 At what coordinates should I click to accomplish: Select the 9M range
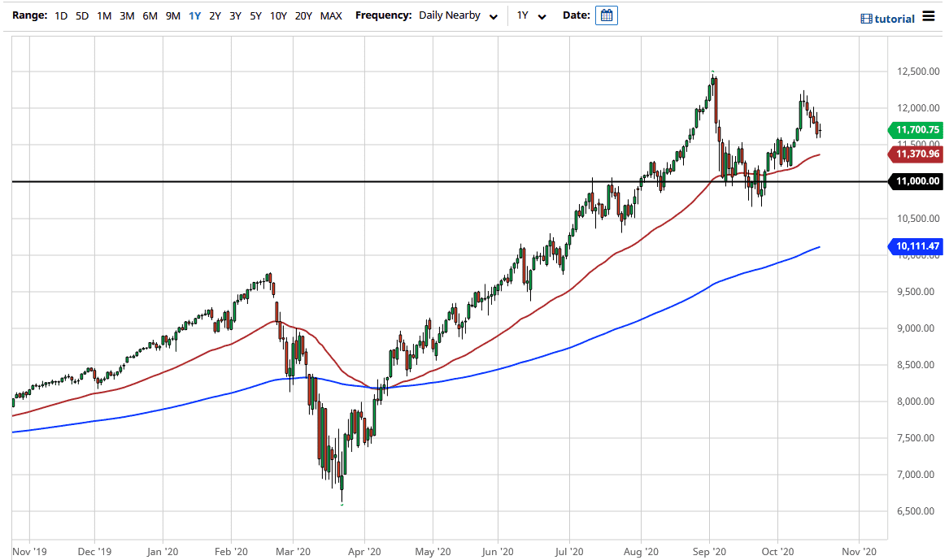pos(172,15)
